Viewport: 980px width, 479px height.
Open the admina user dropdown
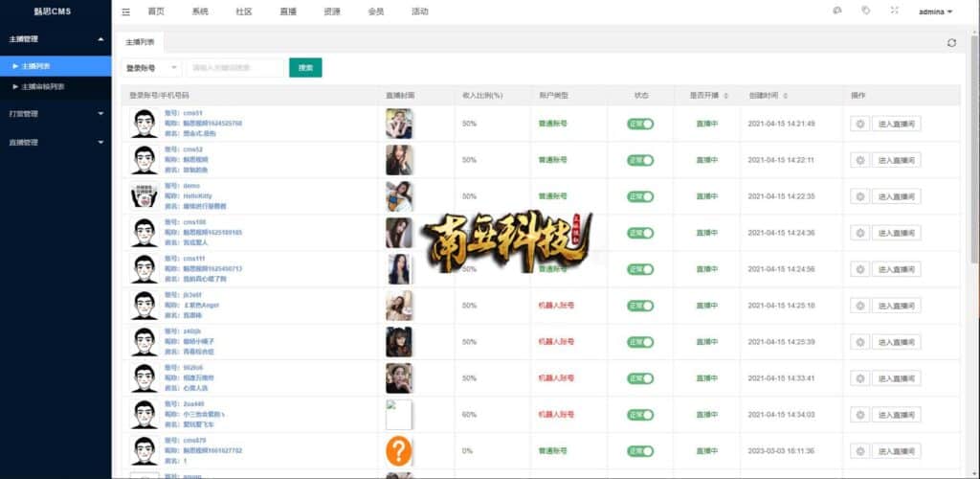tap(935, 11)
